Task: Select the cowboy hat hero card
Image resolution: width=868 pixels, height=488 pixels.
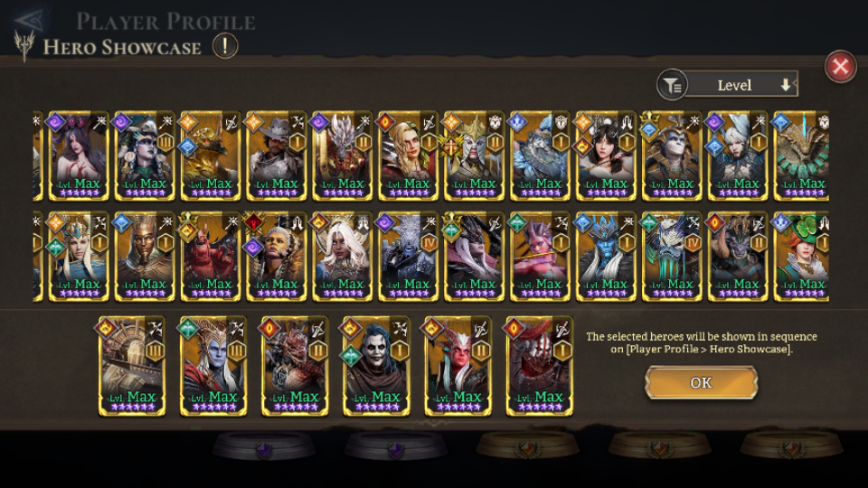Action: tap(277, 156)
